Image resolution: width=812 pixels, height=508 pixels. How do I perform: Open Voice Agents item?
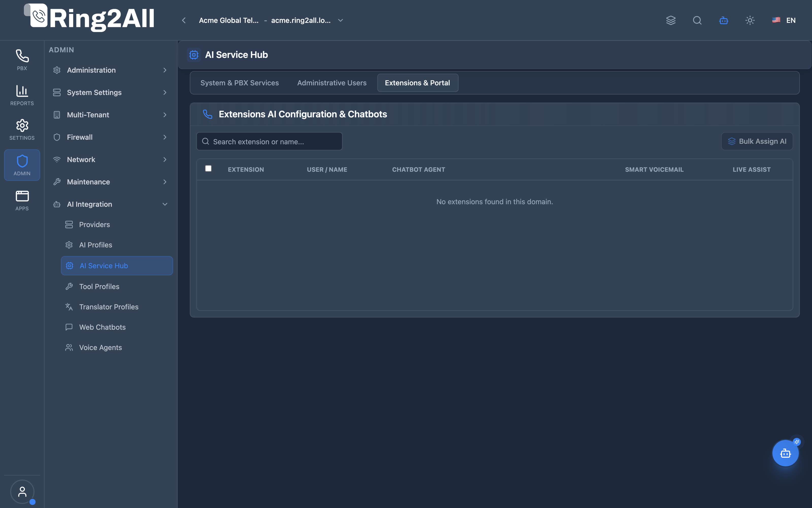(117, 347)
